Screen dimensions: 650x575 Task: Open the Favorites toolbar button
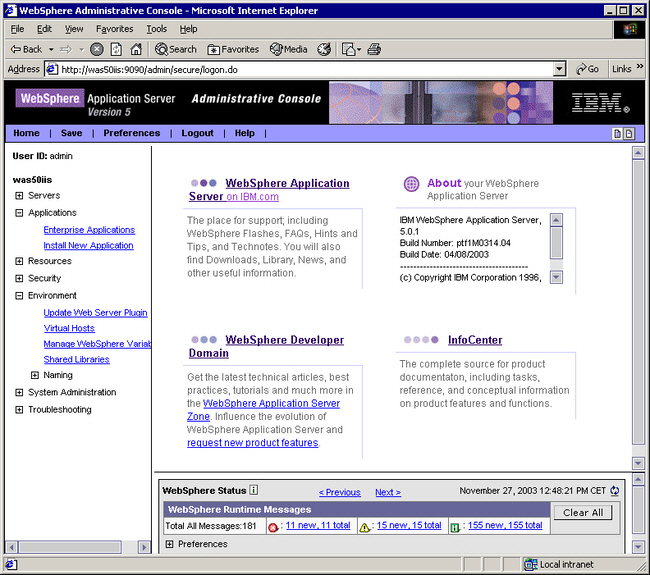point(233,49)
